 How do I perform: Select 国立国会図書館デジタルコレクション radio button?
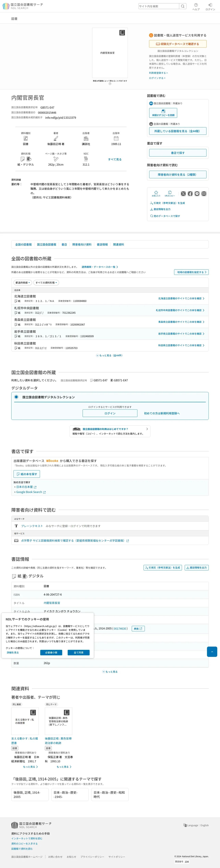tap(16, 397)
